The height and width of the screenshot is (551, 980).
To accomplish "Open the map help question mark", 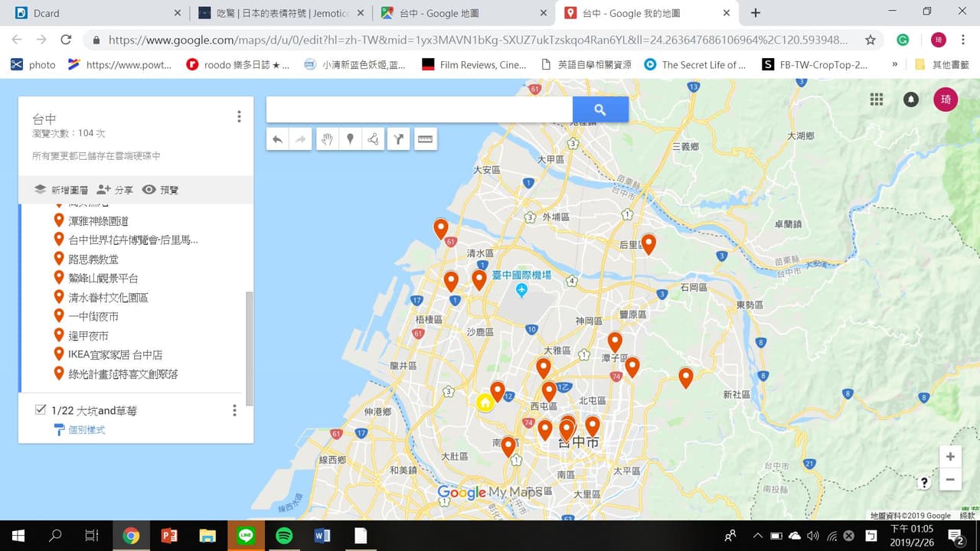I will pyautogui.click(x=925, y=482).
